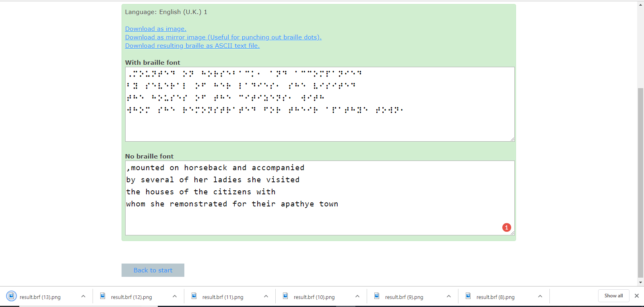Viewport: 644px width, 307px height.
Task: Show all downloads
Action: click(x=613, y=296)
